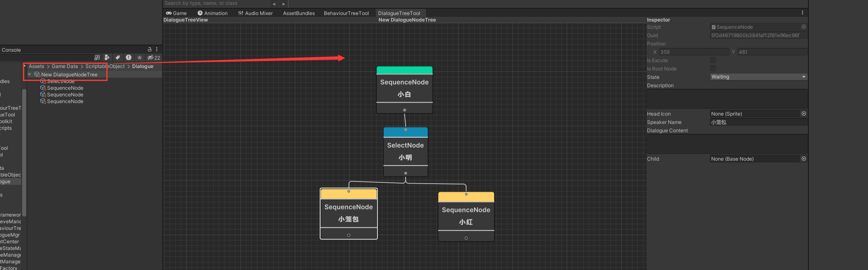
Task: Click the Head Icon property label
Action: pyautogui.click(x=659, y=114)
